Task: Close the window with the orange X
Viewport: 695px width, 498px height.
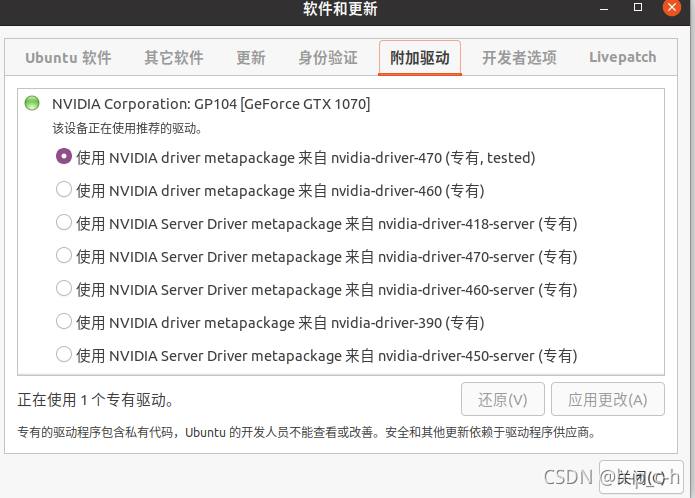Action: click(672, 7)
